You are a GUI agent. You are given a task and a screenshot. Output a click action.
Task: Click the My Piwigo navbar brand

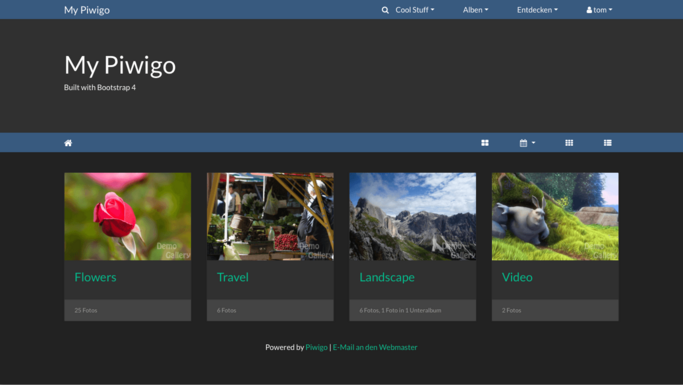pyautogui.click(x=87, y=10)
